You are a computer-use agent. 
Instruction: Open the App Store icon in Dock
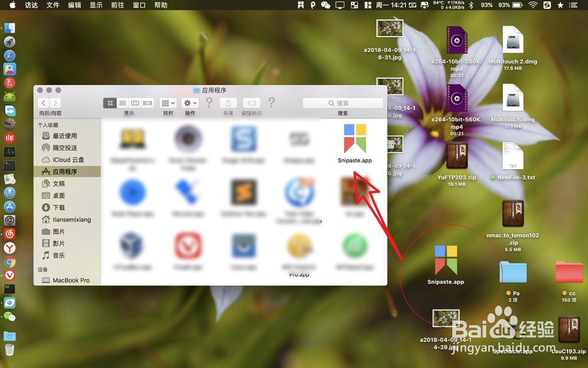9,206
